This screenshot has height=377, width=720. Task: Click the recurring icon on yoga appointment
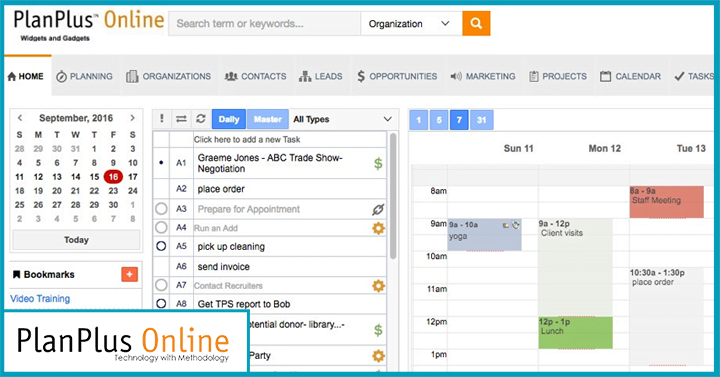click(x=516, y=225)
